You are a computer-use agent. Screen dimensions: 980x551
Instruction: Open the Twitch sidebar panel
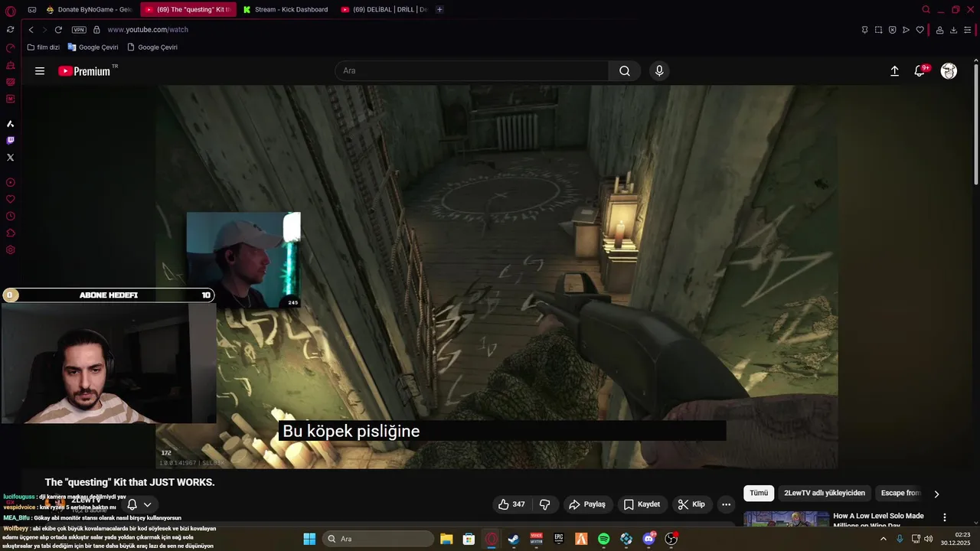(x=10, y=140)
